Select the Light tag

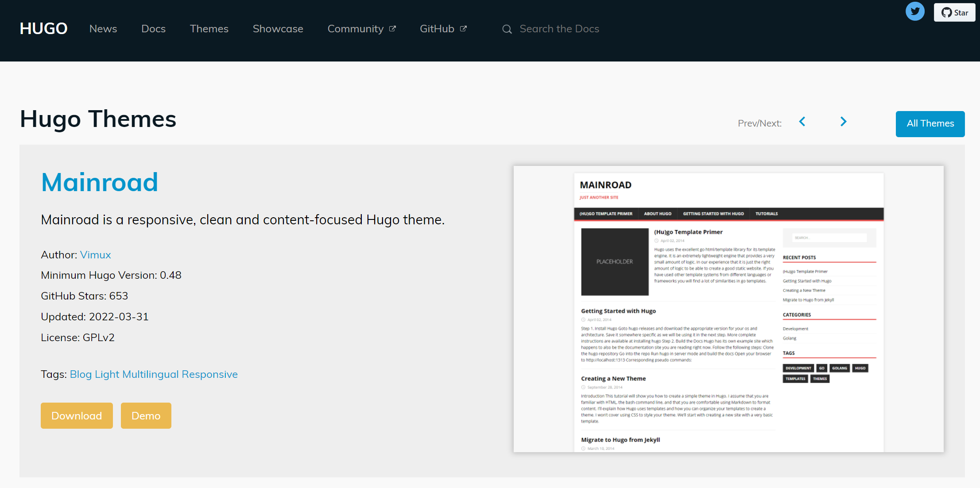(107, 374)
